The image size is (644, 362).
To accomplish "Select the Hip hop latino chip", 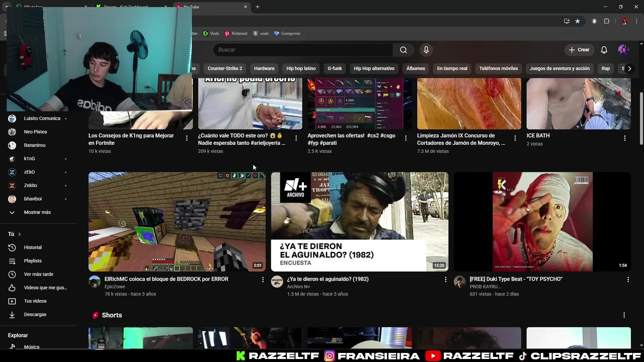I will click(x=301, y=68).
